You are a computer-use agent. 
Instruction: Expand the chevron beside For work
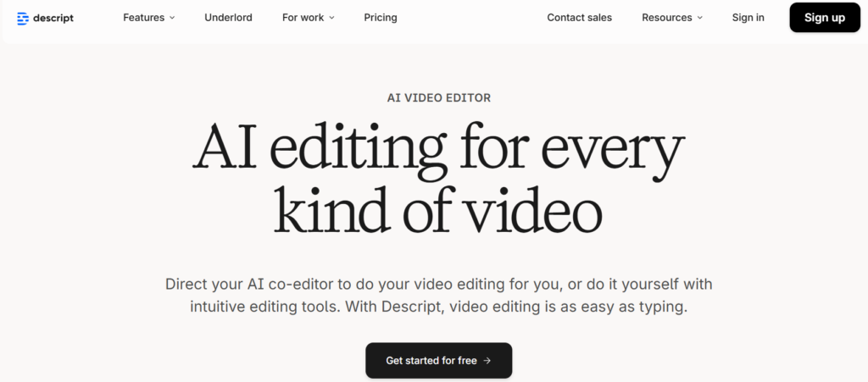(331, 18)
